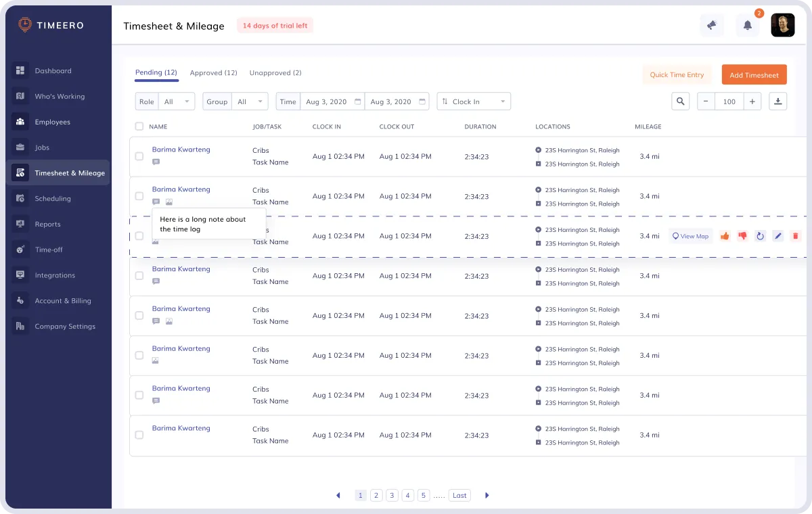Decrease rows per page with the minus stepper

click(706, 101)
